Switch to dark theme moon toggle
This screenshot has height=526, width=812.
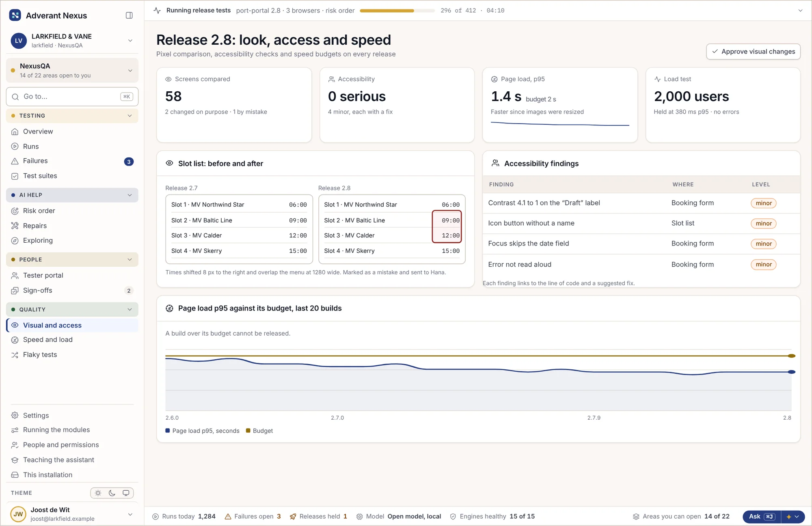[112, 493]
